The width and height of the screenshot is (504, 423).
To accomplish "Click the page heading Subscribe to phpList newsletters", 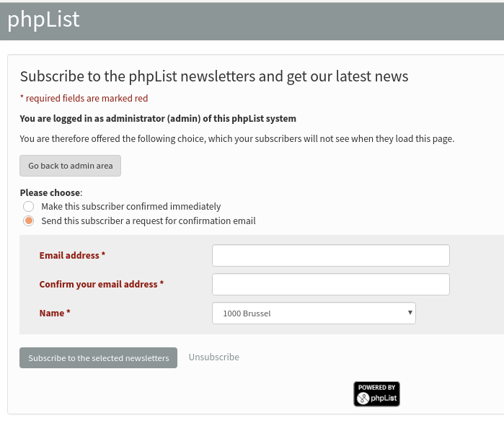I will pyautogui.click(x=214, y=76).
